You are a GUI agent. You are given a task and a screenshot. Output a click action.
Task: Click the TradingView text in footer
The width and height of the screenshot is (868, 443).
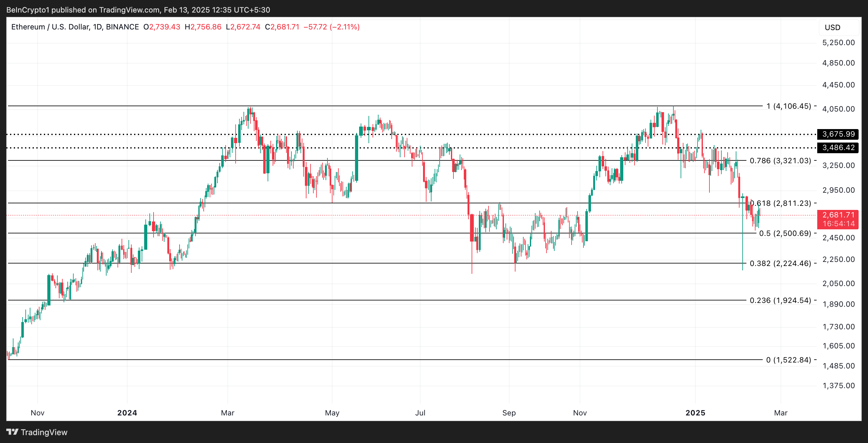44,432
